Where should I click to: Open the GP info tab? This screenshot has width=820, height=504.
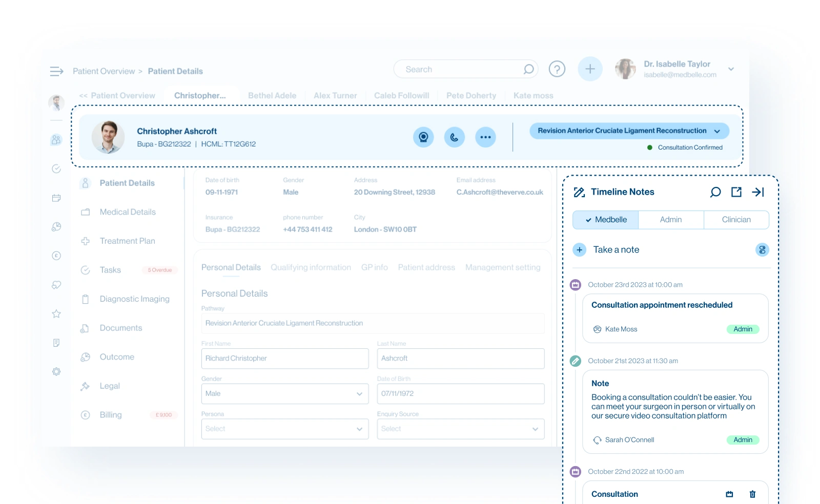(x=374, y=267)
